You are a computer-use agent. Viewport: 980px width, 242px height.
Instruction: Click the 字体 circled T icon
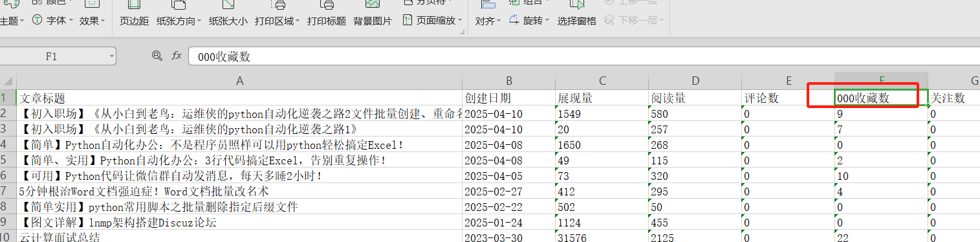(x=38, y=21)
